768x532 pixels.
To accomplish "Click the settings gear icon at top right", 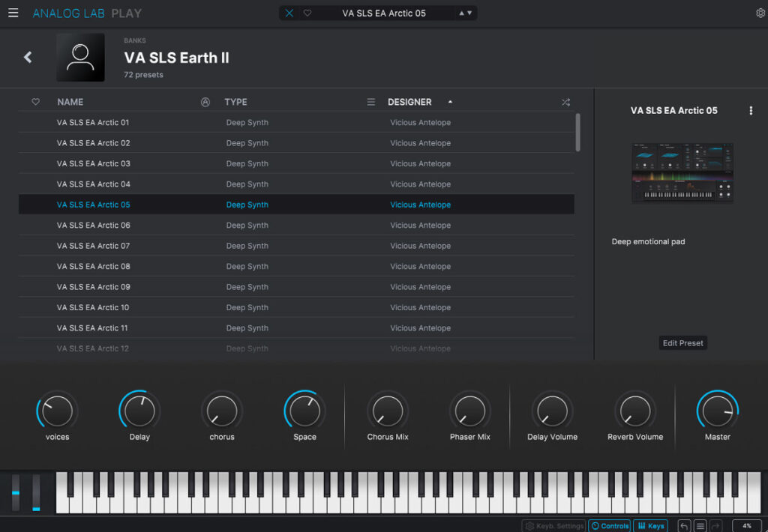I will point(760,13).
